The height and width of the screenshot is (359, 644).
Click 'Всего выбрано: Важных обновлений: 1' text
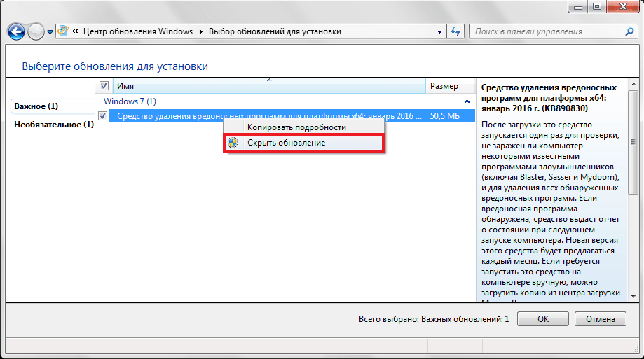434,319
